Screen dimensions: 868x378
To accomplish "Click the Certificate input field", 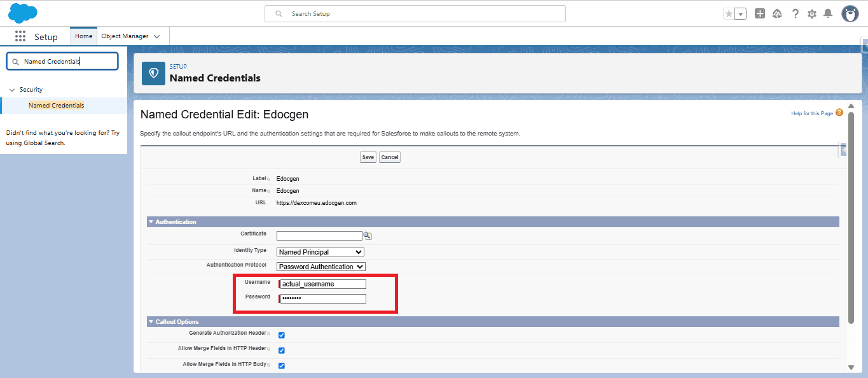I will tap(319, 235).
